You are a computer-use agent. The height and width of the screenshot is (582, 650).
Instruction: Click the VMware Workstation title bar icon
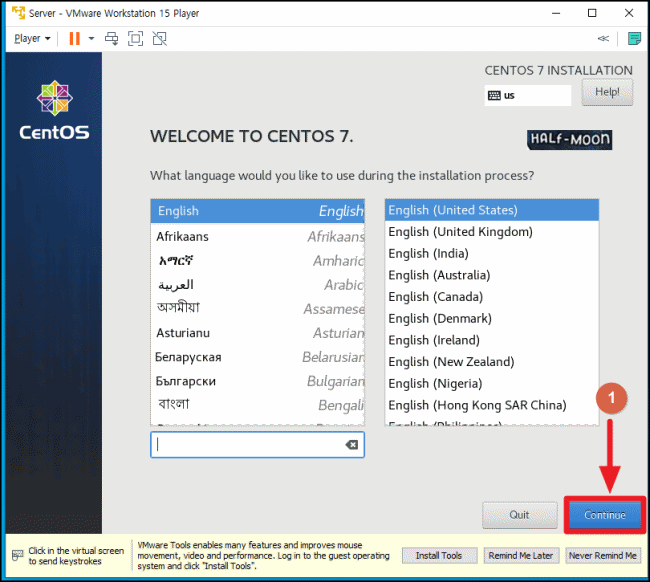point(18,13)
